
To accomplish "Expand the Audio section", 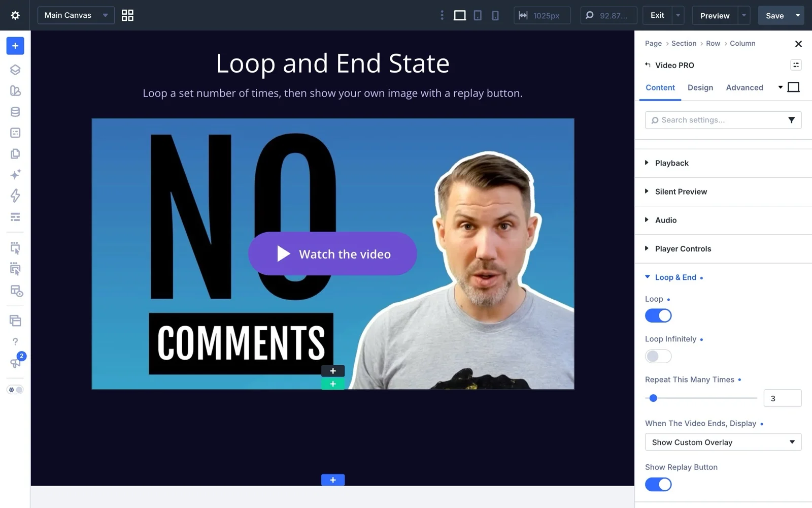I will pos(723,220).
